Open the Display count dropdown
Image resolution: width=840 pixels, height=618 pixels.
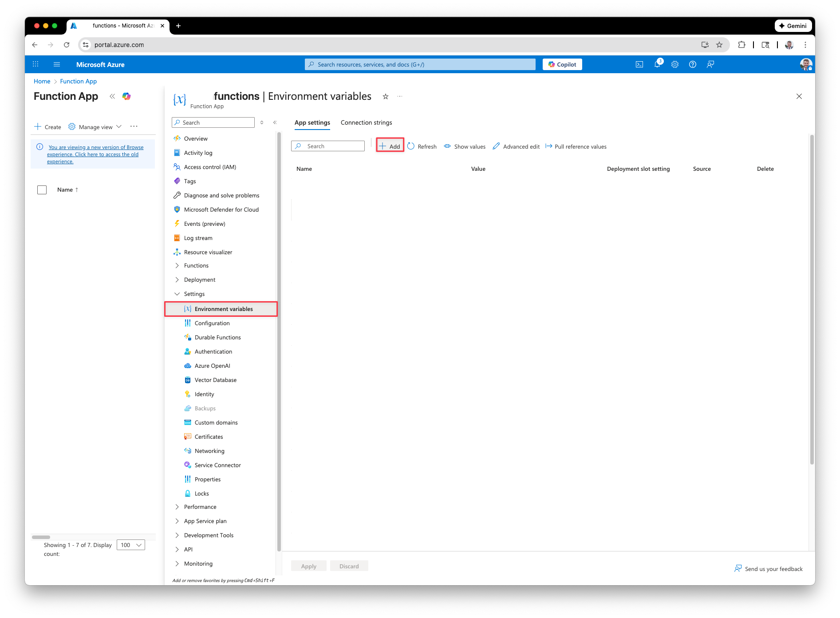coord(131,545)
